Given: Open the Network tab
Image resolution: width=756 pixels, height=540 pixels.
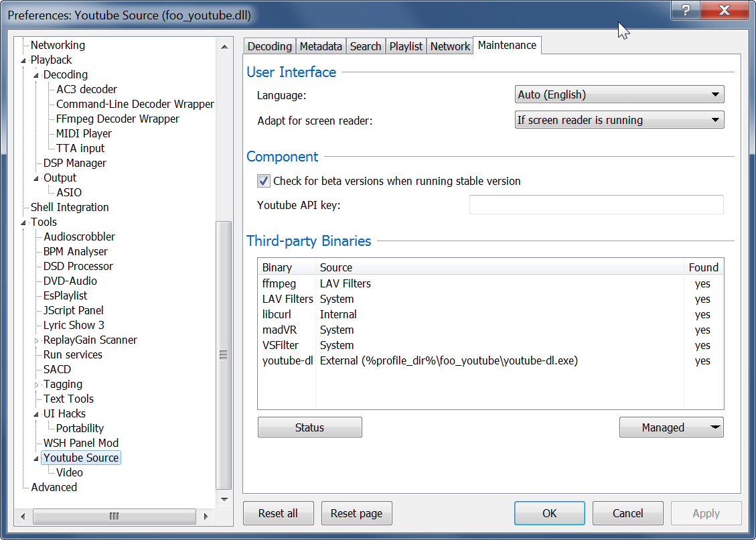Looking at the screenshot, I should coord(450,46).
